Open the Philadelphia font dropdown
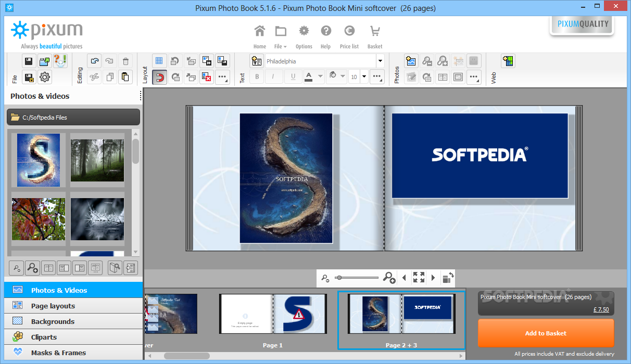Viewport: 631px width, 364px height. pos(380,61)
